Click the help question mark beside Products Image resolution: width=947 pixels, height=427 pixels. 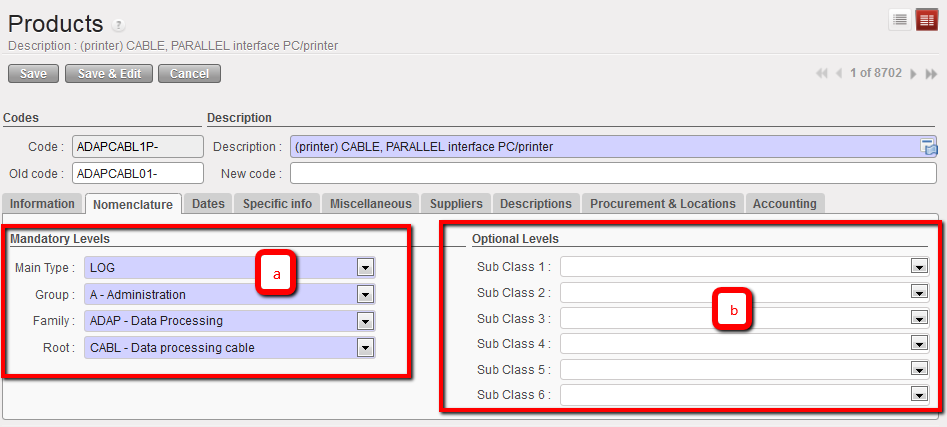[x=119, y=26]
